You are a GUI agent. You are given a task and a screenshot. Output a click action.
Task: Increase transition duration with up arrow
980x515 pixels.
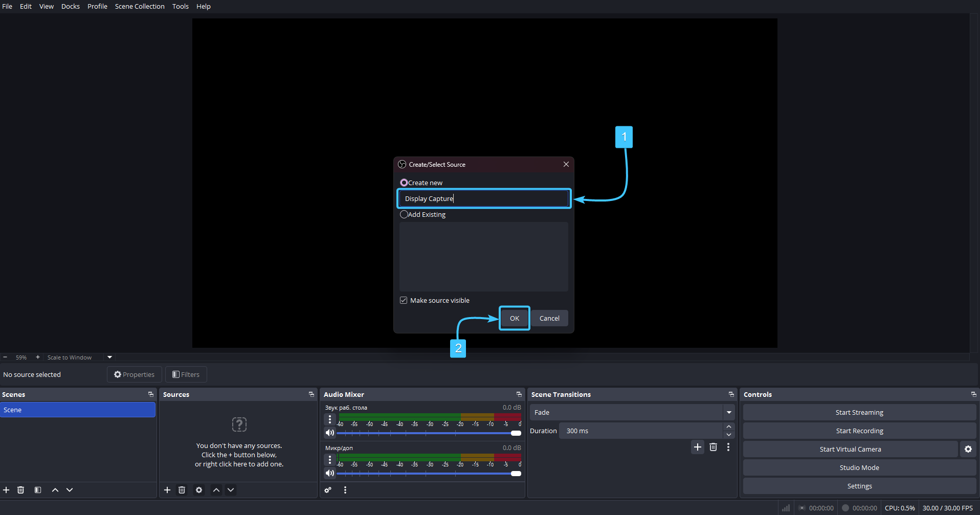point(729,427)
